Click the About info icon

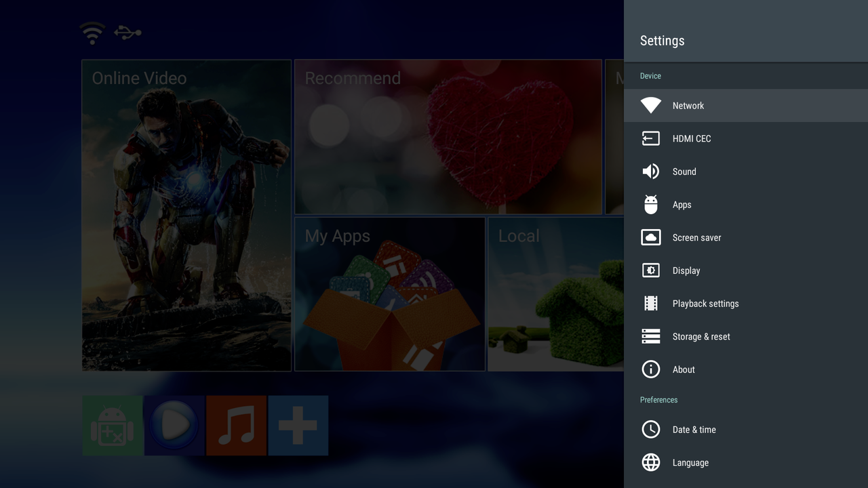pyautogui.click(x=651, y=369)
